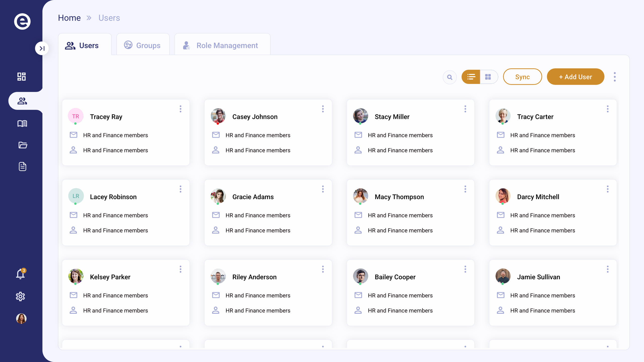Click the e logo at top left
This screenshot has height=362, width=644.
[22, 22]
